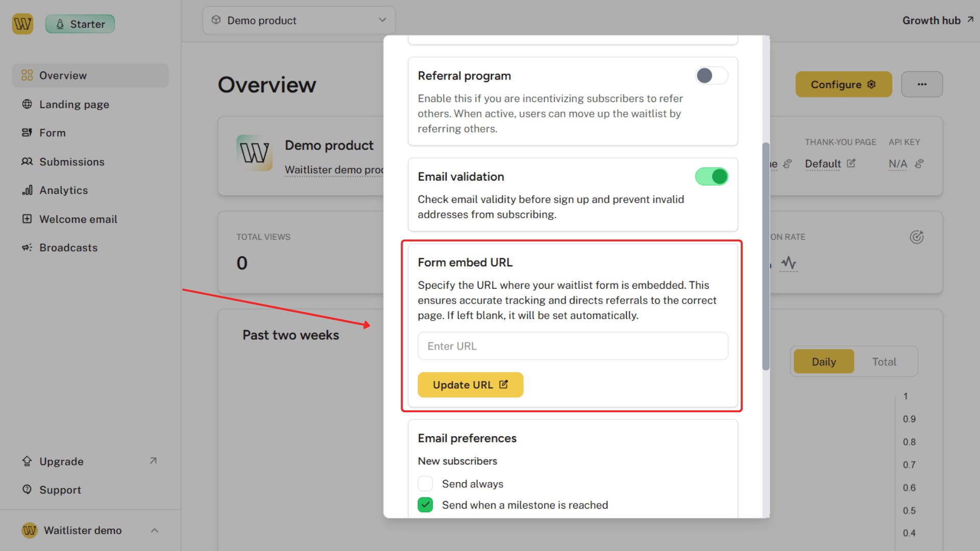Select the Daily chart tab

click(x=824, y=362)
